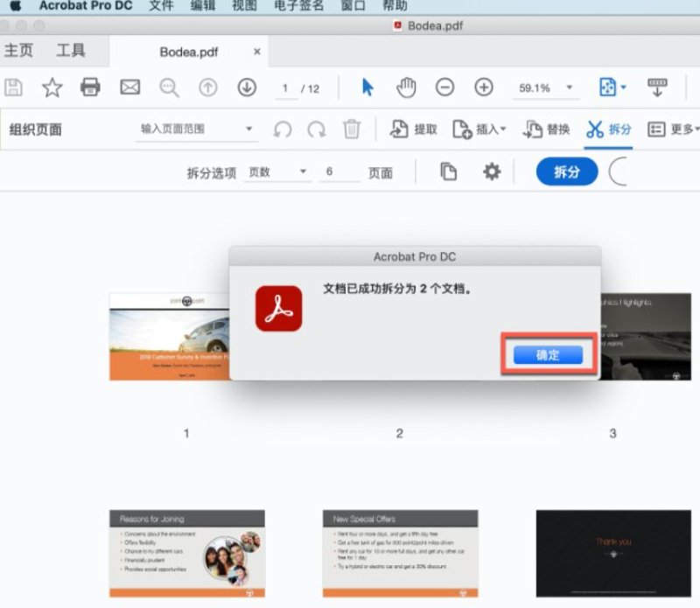Select the pointer selection tool
The height and width of the screenshot is (608, 700).
[x=367, y=87]
